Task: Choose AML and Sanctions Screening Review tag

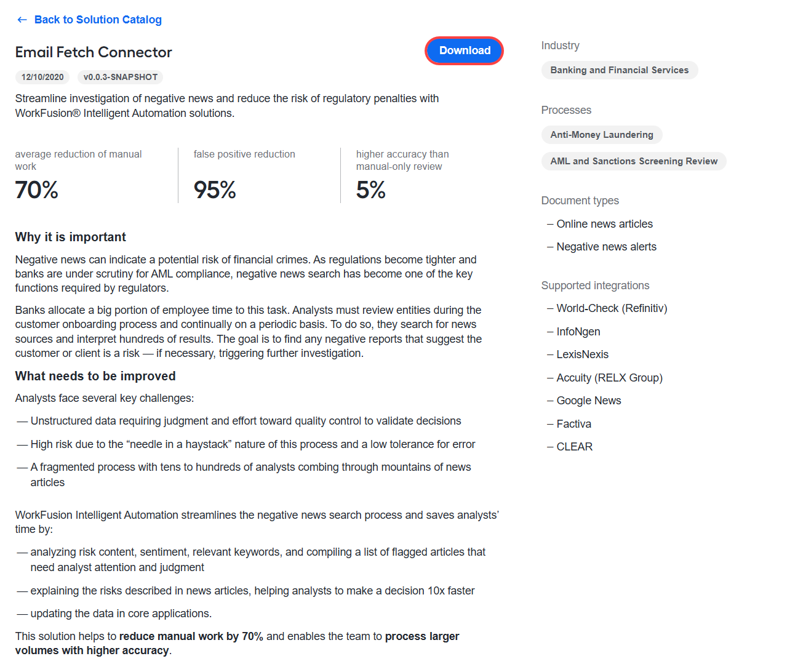Action: 634,161
